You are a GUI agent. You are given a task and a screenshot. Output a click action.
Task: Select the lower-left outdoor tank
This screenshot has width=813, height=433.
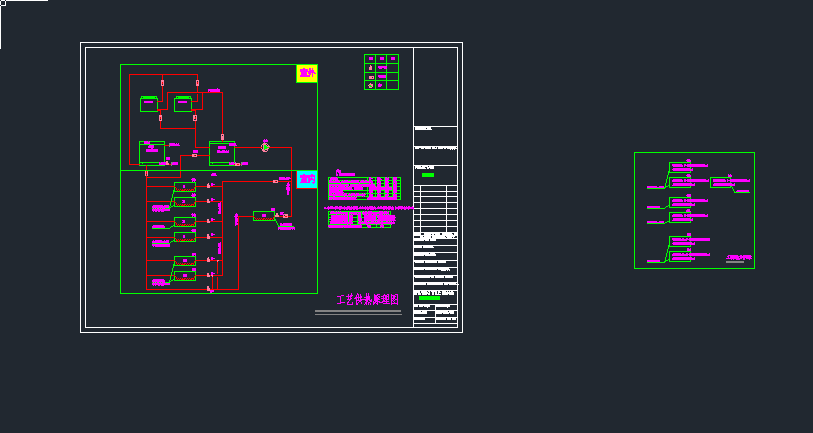(152, 153)
